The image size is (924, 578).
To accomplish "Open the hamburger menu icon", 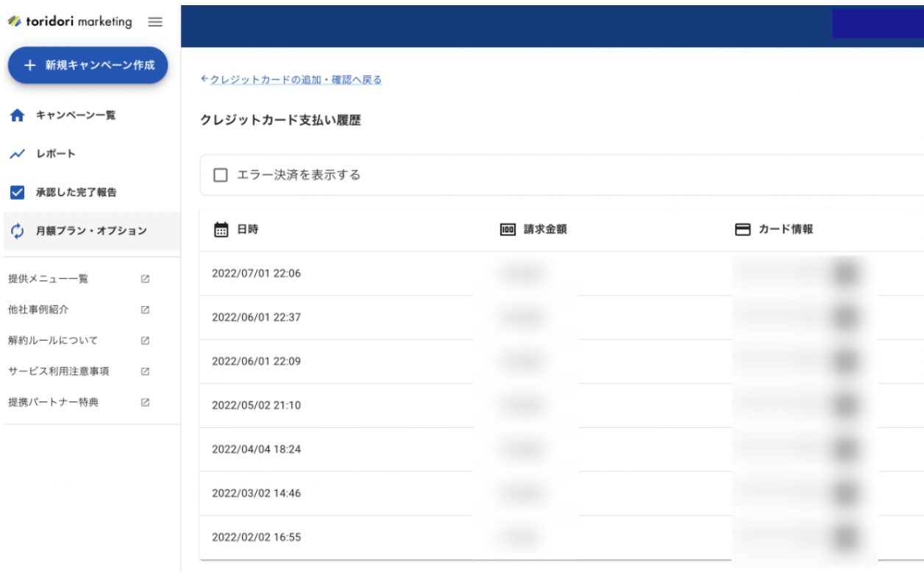I will (x=154, y=21).
